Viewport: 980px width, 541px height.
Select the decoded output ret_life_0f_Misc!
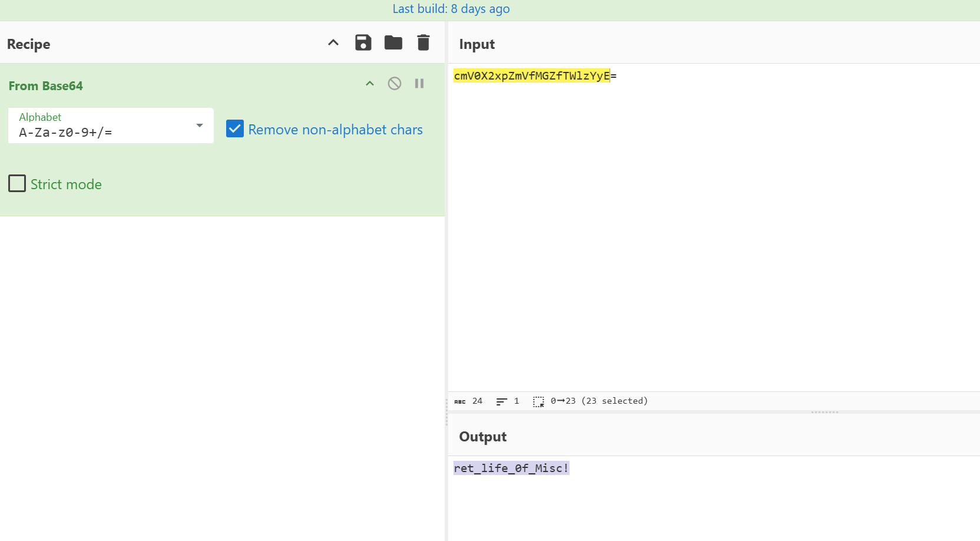coord(511,467)
